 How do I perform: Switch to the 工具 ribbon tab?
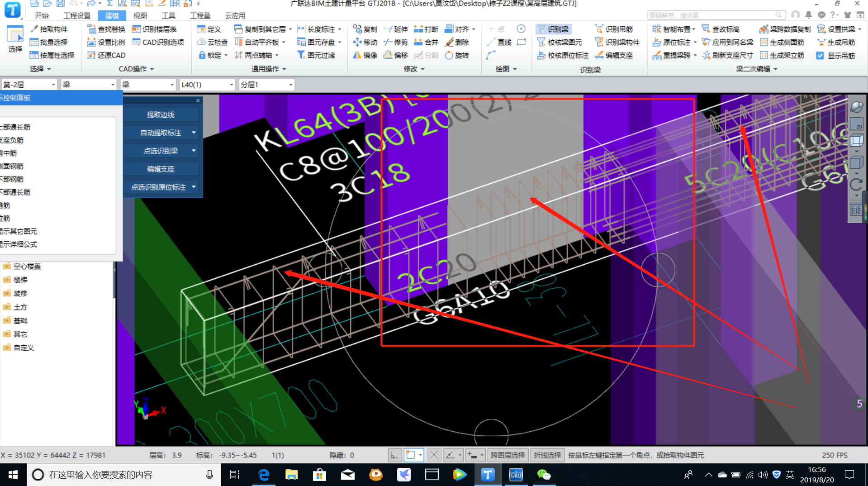point(168,15)
